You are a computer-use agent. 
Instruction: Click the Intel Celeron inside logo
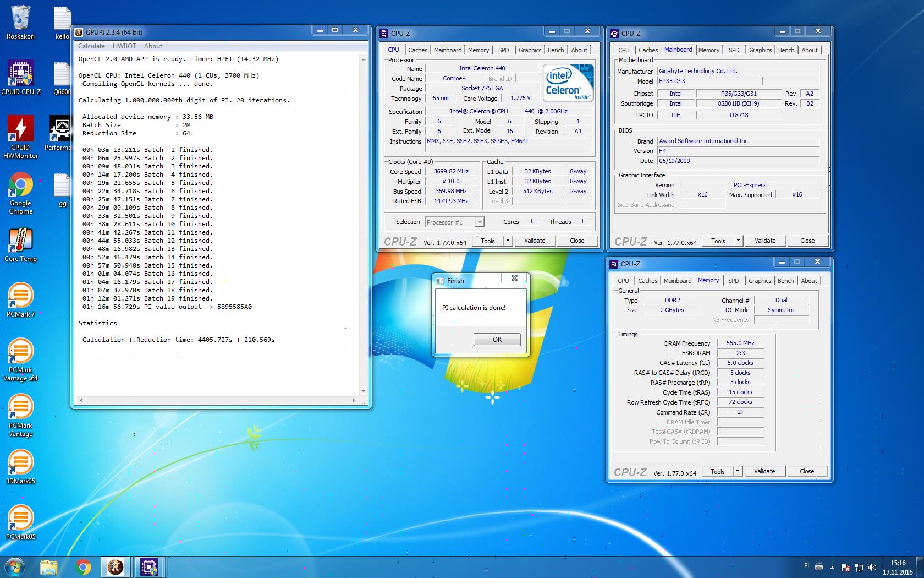coord(568,83)
